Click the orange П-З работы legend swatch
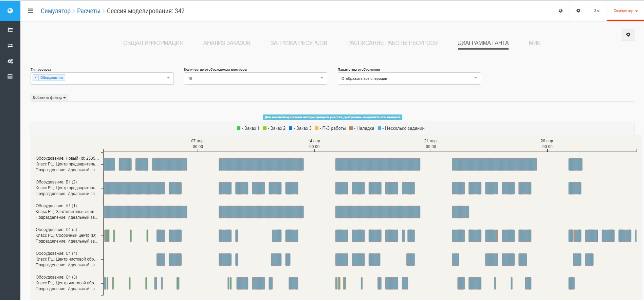This screenshot has height=301, width=644. tap(317, 128)
